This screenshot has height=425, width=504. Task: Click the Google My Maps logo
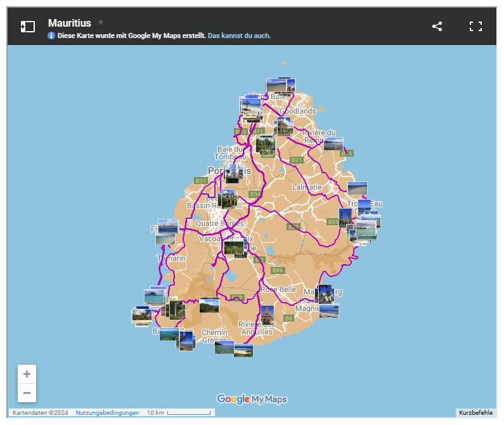[252, 399]
